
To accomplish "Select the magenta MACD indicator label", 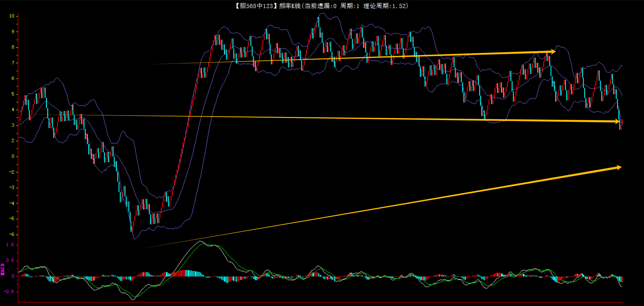I will point(3,269).
